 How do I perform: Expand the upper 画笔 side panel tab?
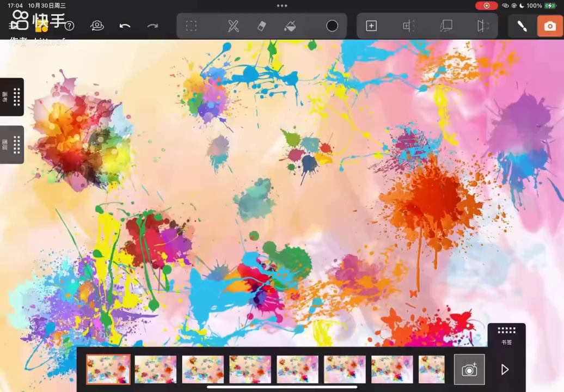12,97
